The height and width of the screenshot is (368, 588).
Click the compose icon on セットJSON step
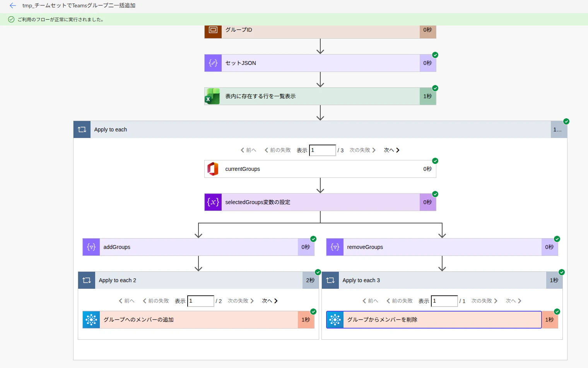point(213,63)
